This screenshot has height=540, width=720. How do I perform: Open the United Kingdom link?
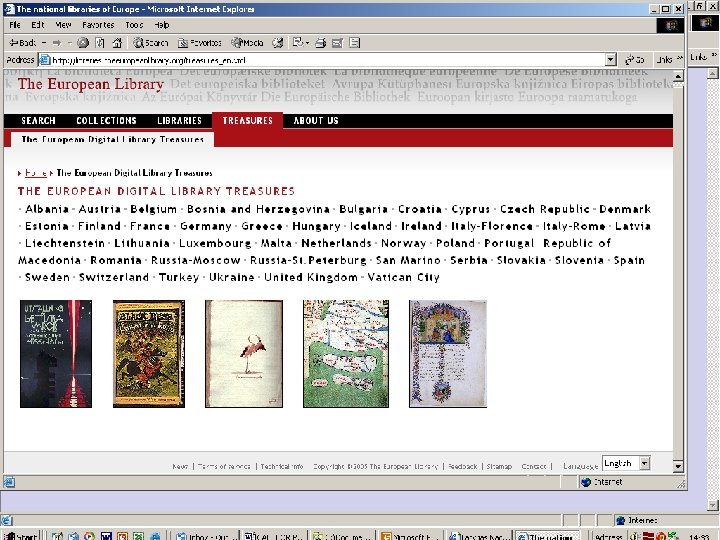click(311, 277)
